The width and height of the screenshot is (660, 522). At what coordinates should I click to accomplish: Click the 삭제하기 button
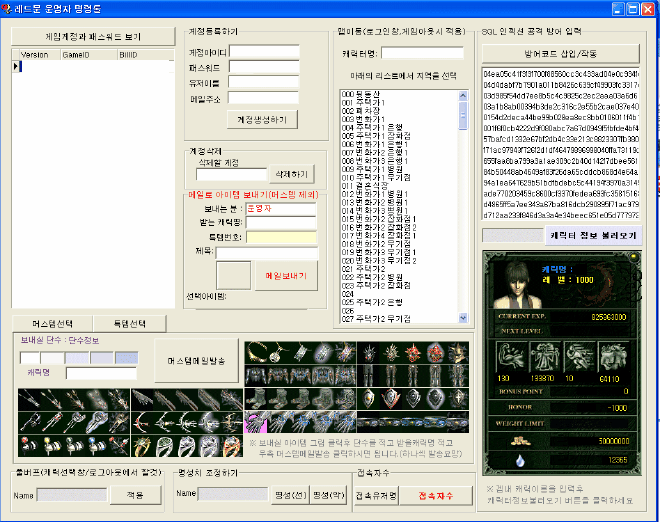point(292,174)
